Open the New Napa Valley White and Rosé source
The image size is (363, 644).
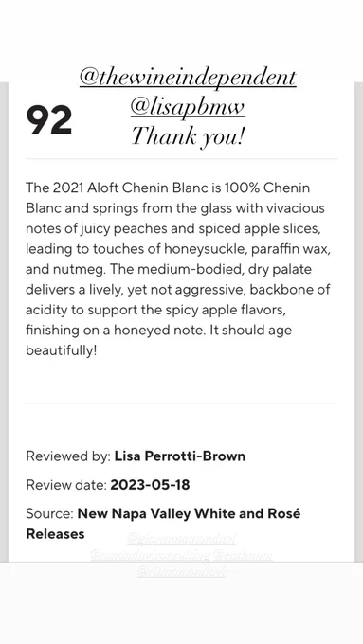[163, 524]
